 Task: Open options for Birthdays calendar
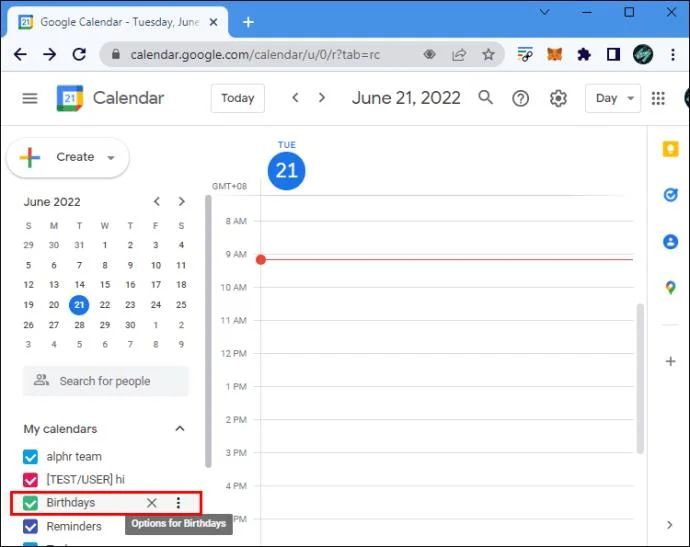point(178,503)
